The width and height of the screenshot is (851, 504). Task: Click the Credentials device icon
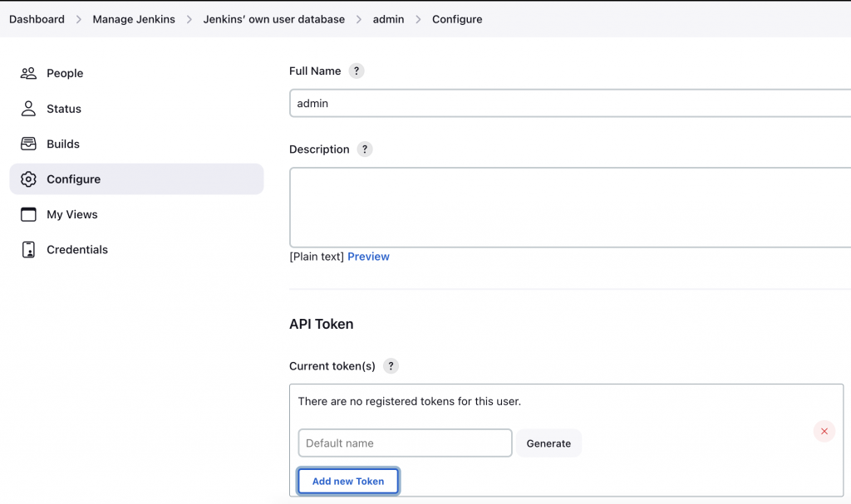(x=28, y=250)
